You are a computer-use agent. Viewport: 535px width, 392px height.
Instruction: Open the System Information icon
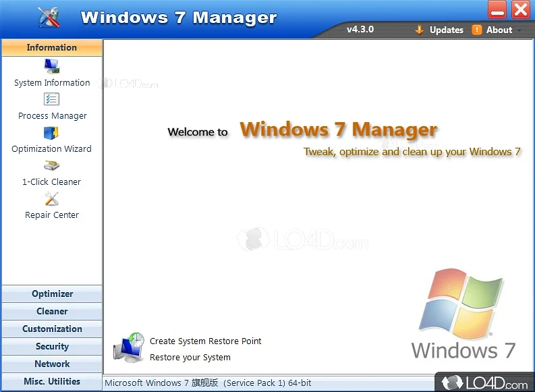[x=52, y=66]
